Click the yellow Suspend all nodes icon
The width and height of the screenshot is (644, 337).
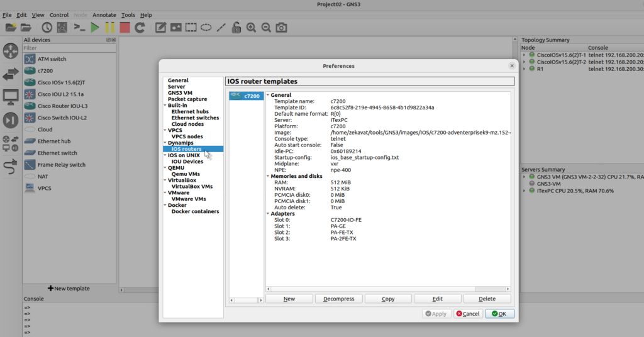pos(109,28)
